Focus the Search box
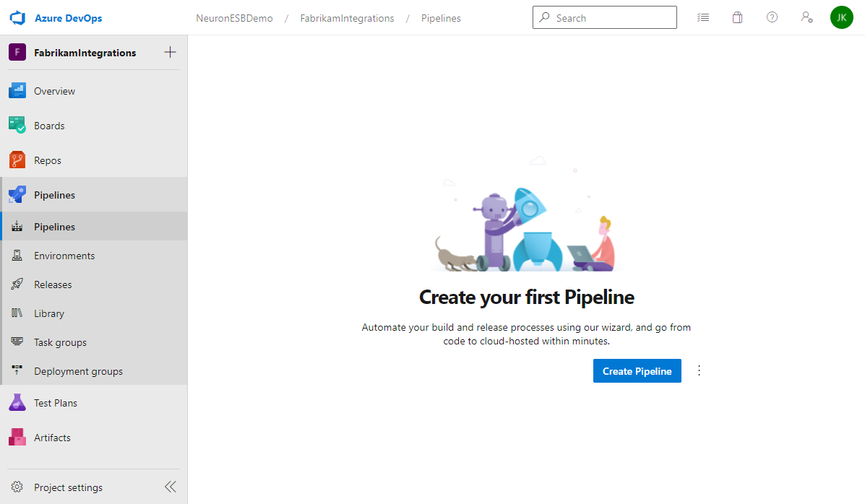865x504 pixels. (x=605, y=17)
